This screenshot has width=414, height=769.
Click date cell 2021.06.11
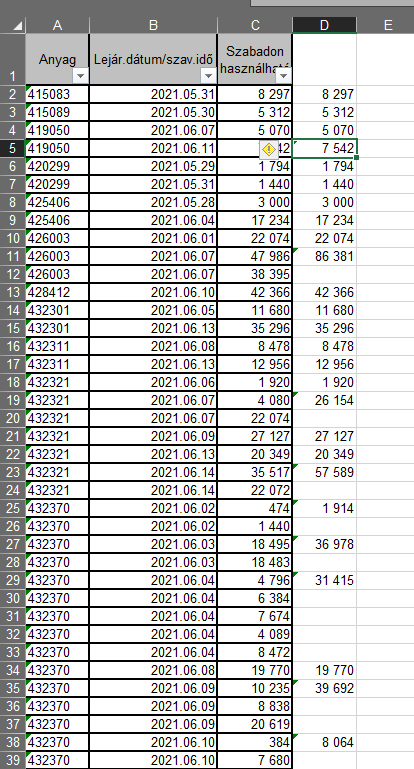tap(154, 148)
